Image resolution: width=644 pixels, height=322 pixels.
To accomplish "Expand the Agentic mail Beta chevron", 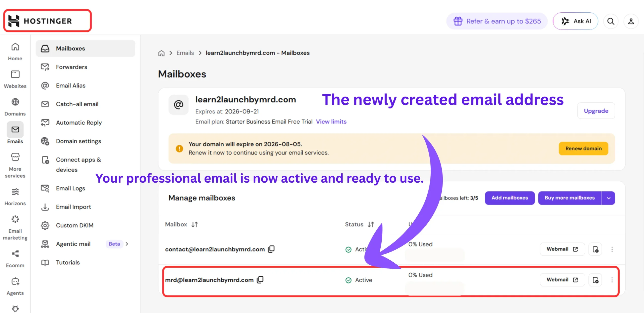I will tap(127, 244).
